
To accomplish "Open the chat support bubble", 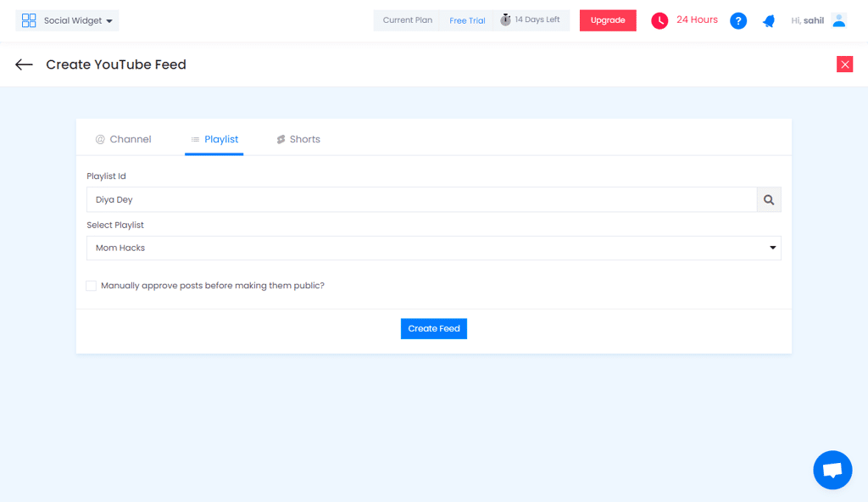I will point(832,470).
